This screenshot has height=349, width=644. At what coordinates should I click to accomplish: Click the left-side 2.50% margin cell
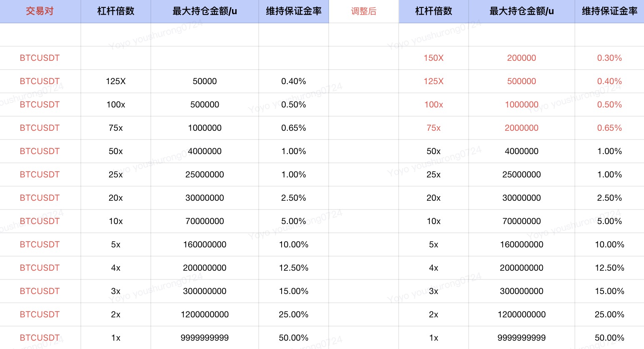click(294, 198)
